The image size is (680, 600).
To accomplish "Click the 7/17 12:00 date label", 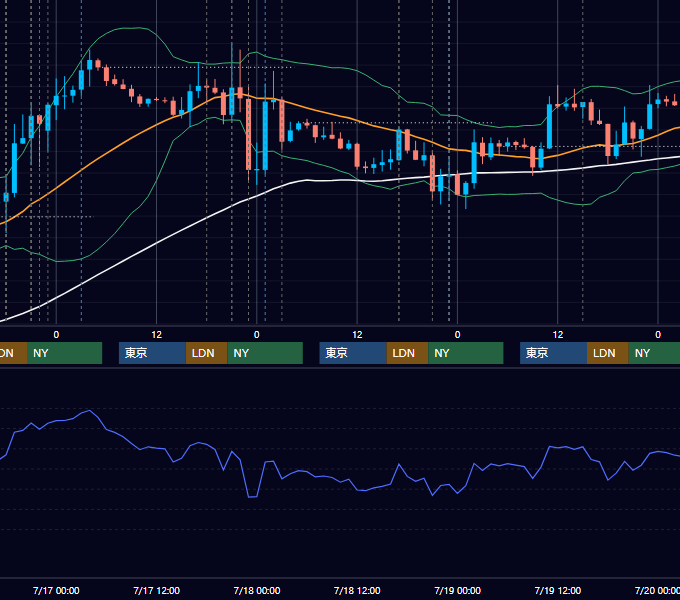I will pos(157,590).
